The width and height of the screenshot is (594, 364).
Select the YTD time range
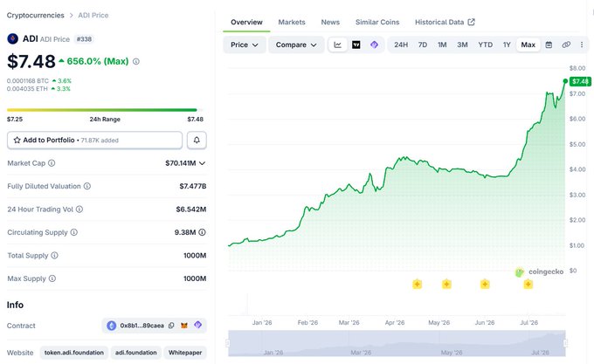pyautogui.click(x=486, y=45)
